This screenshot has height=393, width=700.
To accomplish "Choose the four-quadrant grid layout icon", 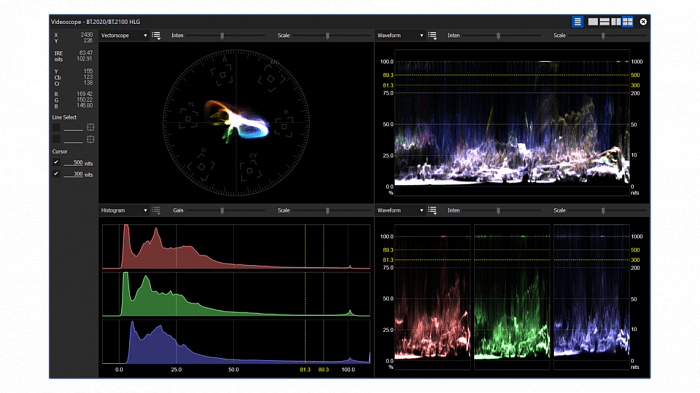I will [x=628, y=21].
